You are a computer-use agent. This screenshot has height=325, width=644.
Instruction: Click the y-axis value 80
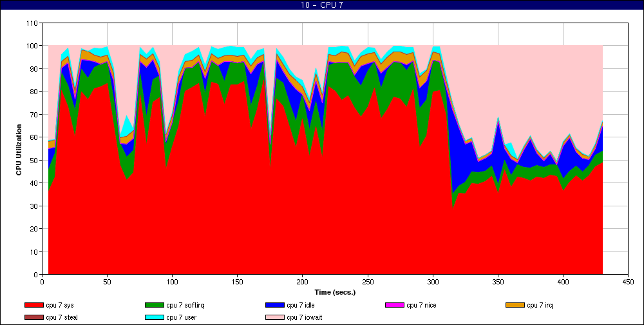click(x=35, y=92)
